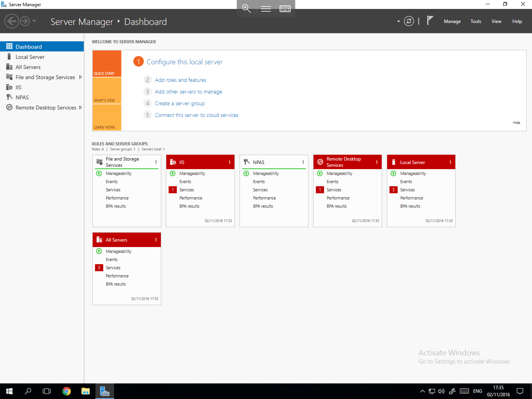This screenshot has height=399, width=532.
Task: Click Manageability icon in File and Storage tile
Action: (x=99, y=173)
